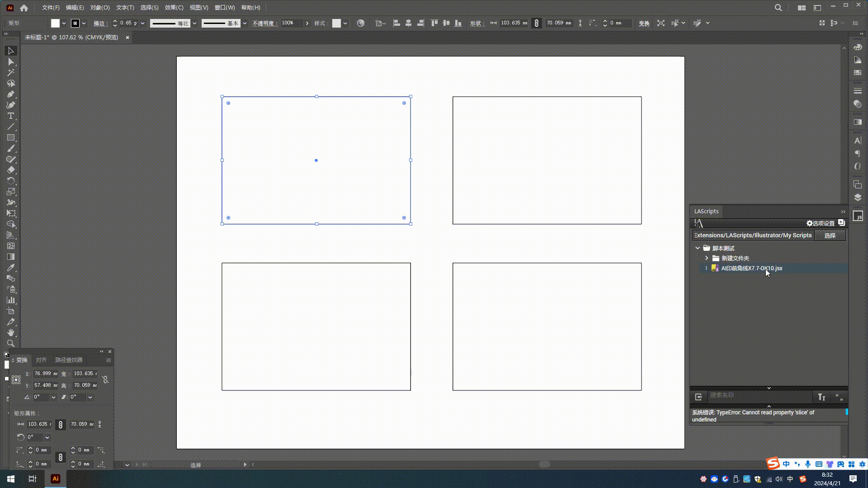Viewport: 868px width, 488px height.
Task: Select the Eyedropper tool
Action: click(x=11, y=267)
